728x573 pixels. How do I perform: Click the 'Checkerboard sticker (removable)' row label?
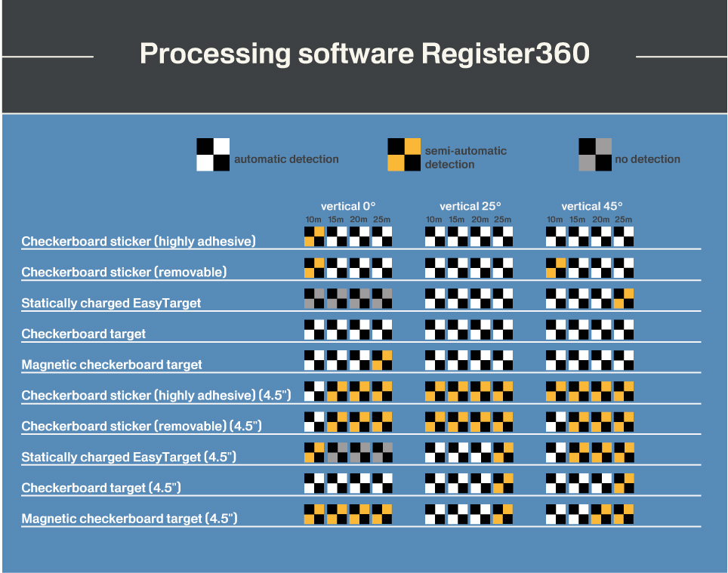click(x=124, y=272)
